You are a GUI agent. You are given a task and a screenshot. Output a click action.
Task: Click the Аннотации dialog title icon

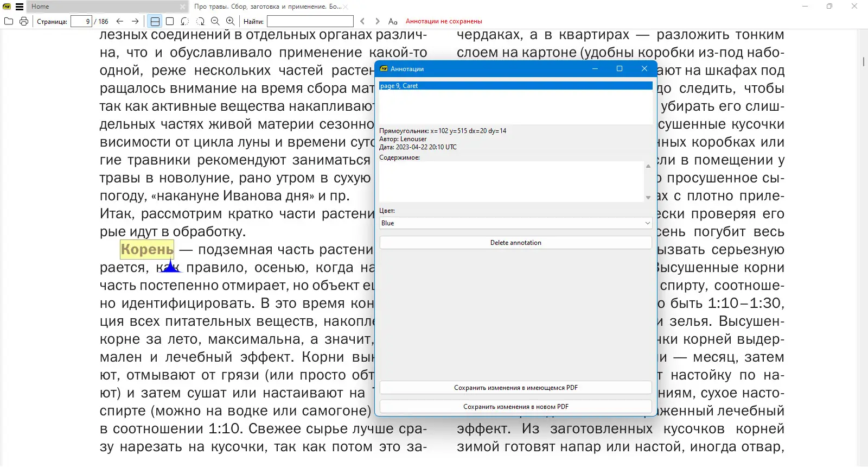pos(384,69)
